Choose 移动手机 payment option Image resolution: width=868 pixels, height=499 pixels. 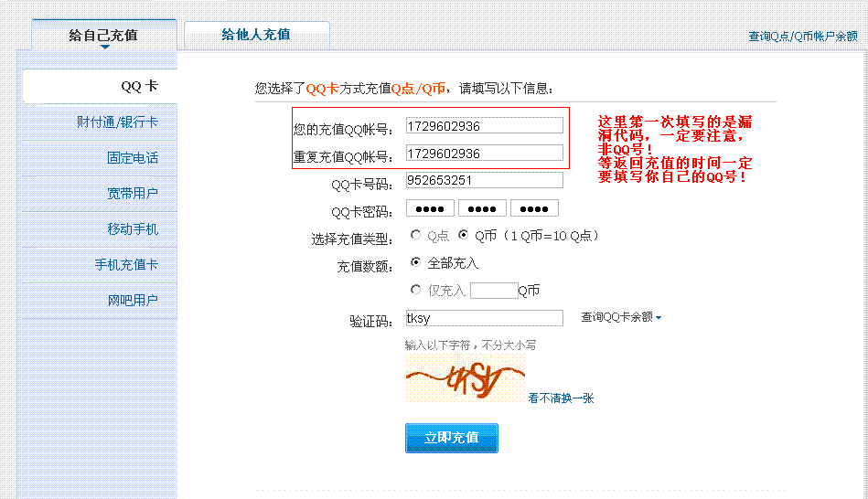click(x=101, y=229)
